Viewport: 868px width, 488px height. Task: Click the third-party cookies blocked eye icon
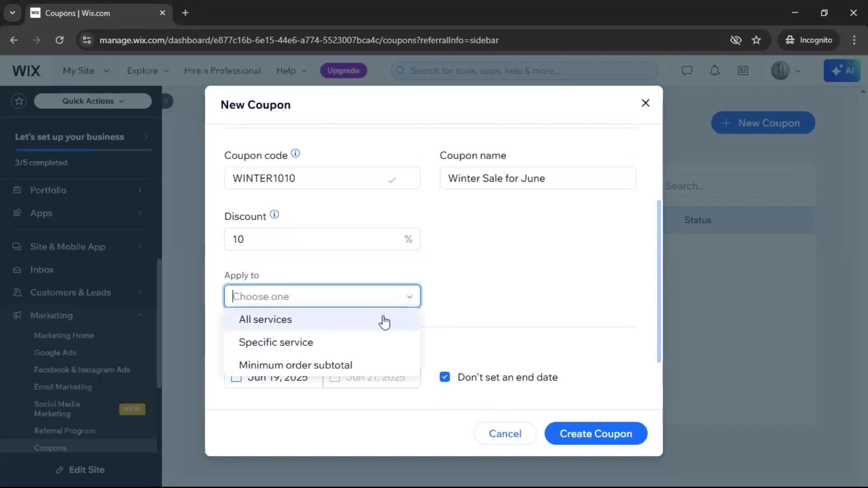point(736,40)
